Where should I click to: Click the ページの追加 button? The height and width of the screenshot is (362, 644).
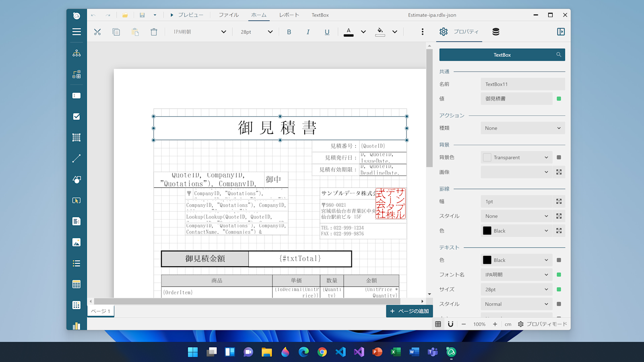click(x=409, y=311)
